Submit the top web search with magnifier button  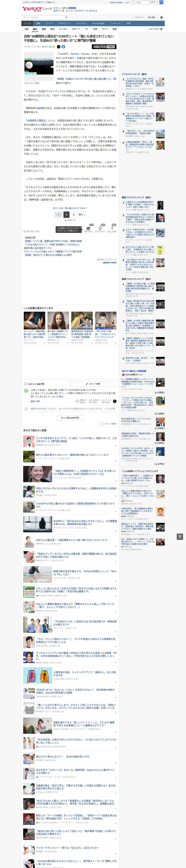point(161,2)
